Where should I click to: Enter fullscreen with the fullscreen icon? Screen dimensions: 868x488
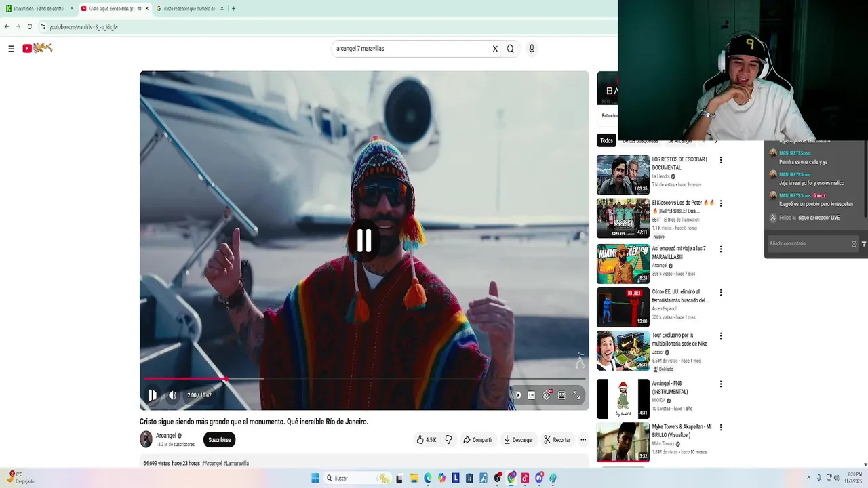point(577,395)
